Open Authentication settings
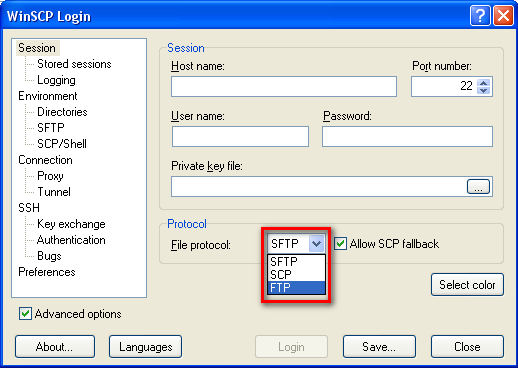 71,240
